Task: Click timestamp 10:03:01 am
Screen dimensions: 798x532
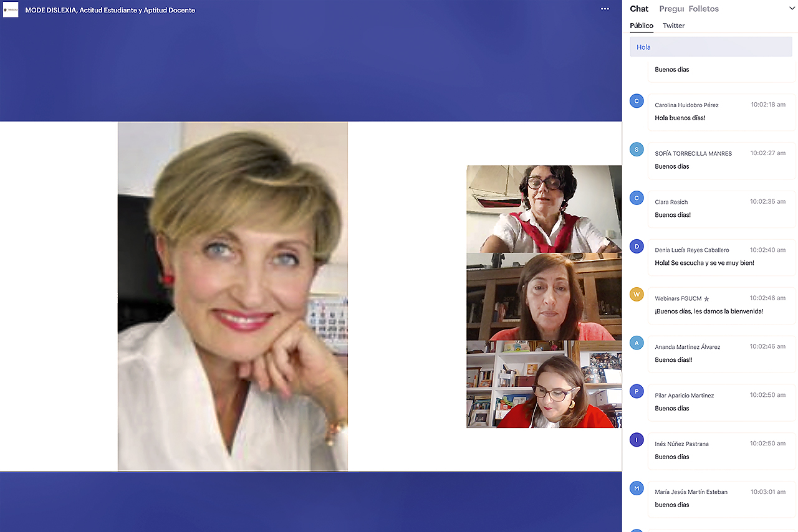Action: [768, 491]
